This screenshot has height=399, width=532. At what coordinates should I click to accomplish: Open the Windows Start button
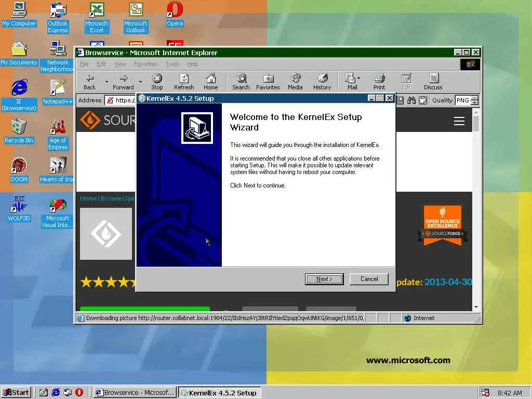coord(16,393)
